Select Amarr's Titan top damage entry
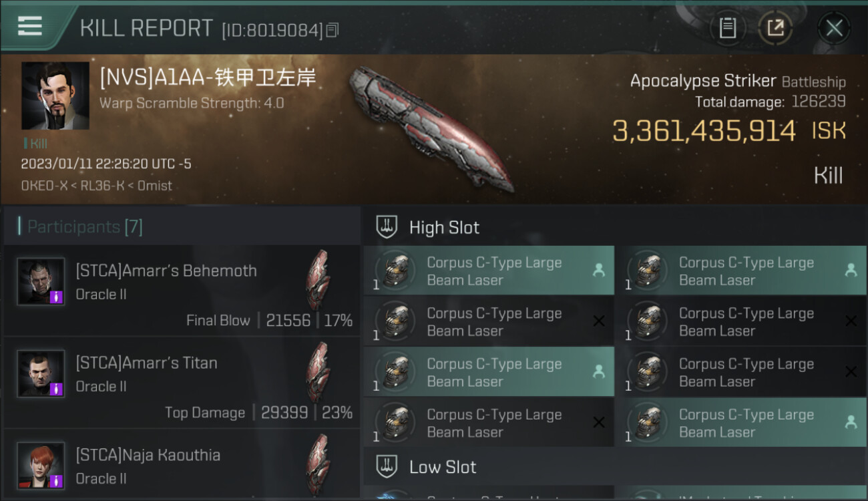This screenshot has width=868, height=501. click(182, 383)
